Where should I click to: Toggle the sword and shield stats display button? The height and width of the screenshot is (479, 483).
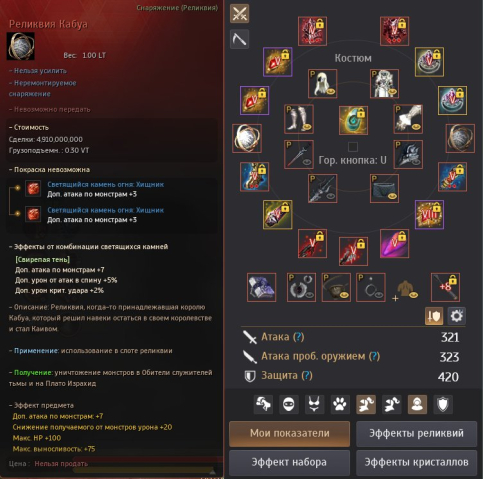point(434,316)
